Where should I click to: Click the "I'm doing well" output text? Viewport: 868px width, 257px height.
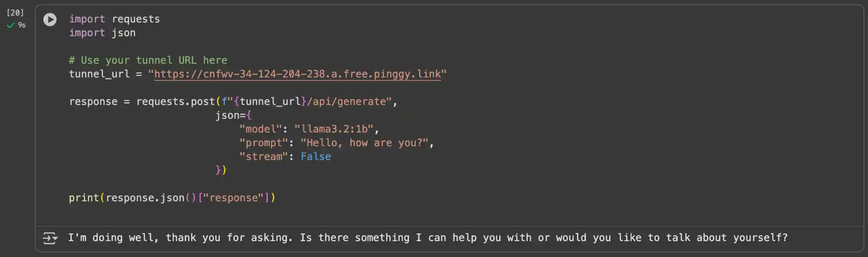pos(113,238)
